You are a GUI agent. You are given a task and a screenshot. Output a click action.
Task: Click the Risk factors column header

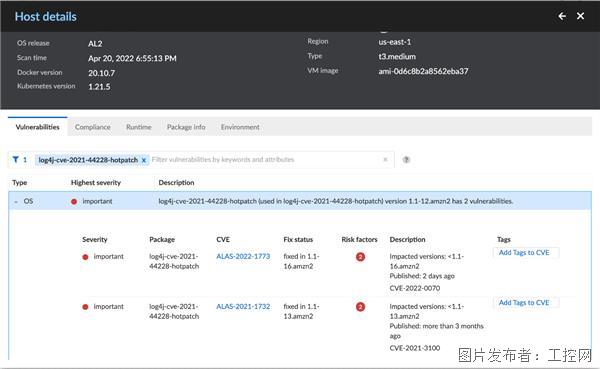click(359, 239)
